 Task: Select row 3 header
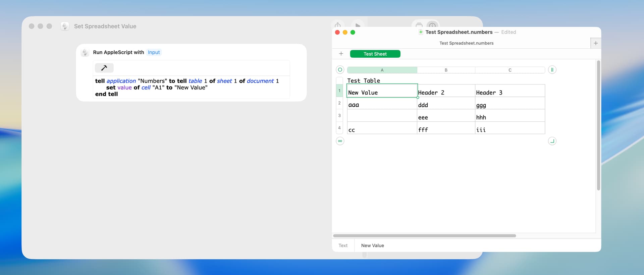point(339,115)
